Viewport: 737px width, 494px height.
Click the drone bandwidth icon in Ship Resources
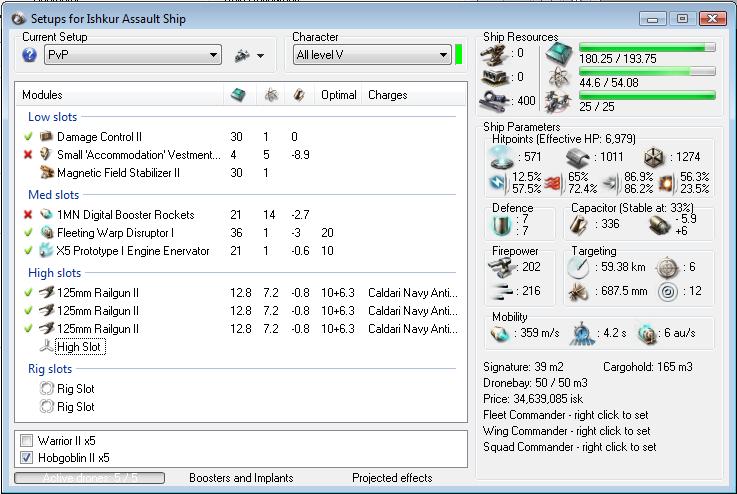558,101
